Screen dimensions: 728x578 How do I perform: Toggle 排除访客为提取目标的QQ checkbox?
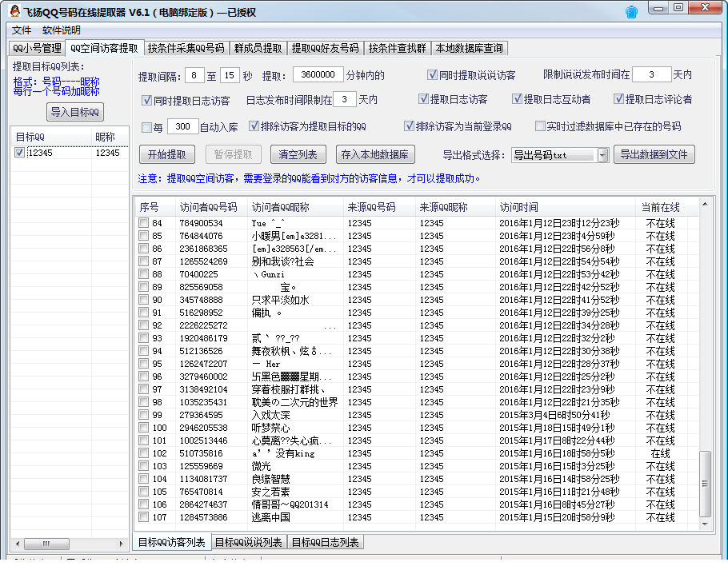point(254,126)
